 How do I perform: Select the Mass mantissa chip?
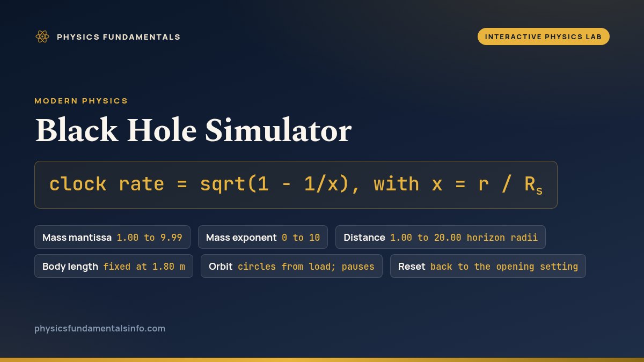[x=112, y=237]
